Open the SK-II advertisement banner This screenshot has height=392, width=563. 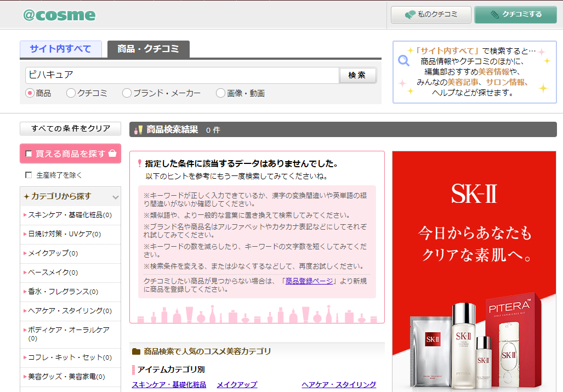474,271
